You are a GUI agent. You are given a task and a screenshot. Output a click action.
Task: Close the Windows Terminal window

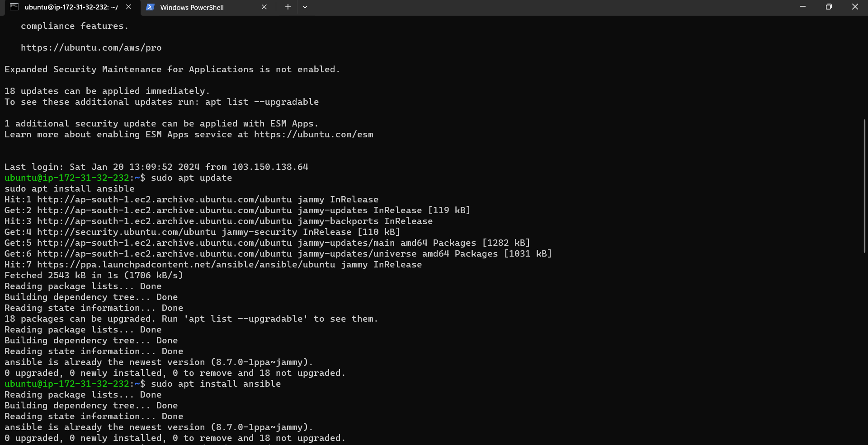[x=855, y=7]
